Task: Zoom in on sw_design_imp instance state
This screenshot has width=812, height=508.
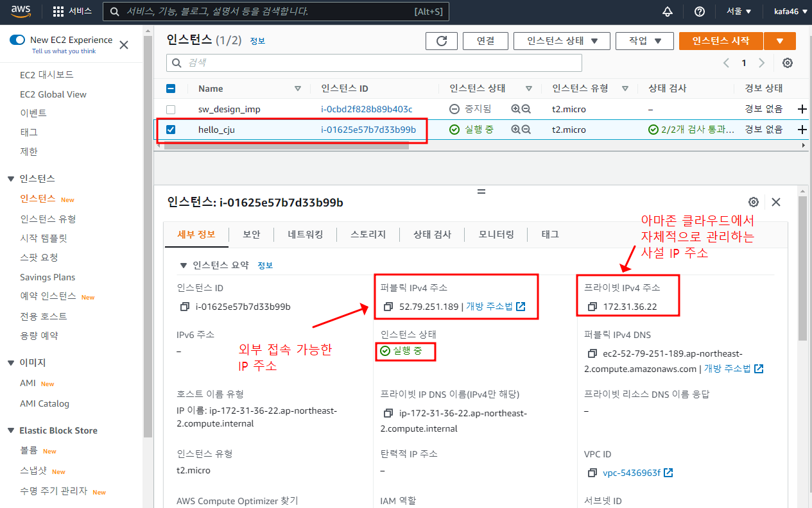Action: pyautogui.click(x=515, y=109)
